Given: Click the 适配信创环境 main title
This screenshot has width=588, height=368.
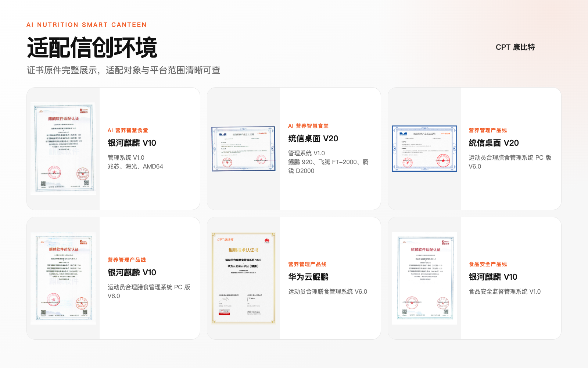Looking at the screenshot, I should point(92,47).
